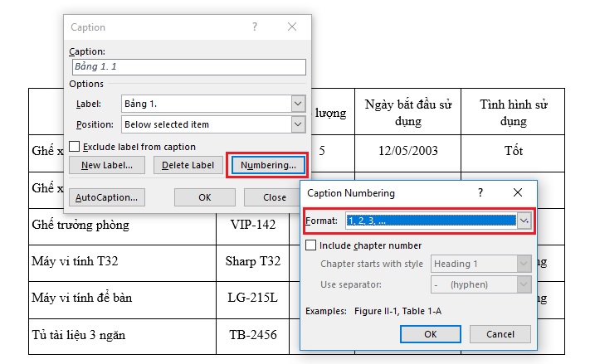This screenshot has width=595, height=364.
Task: Enable Include chapter number checkbox
Action: [x=311, y=245]
